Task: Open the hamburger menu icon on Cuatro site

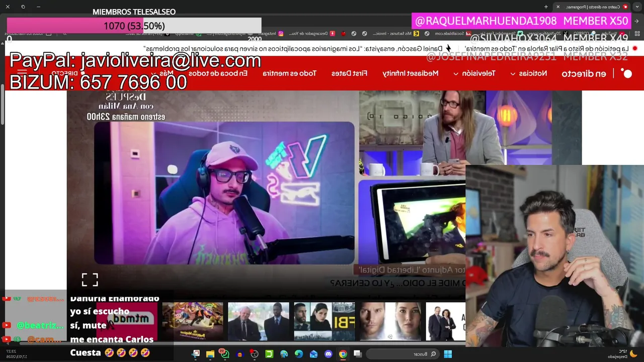Action: point(22,73)
